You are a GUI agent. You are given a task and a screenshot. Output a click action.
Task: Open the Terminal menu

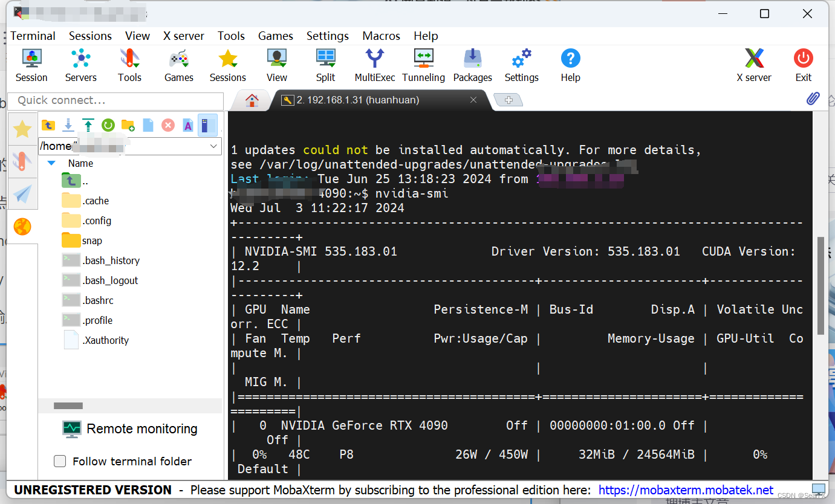click(33, 36)
